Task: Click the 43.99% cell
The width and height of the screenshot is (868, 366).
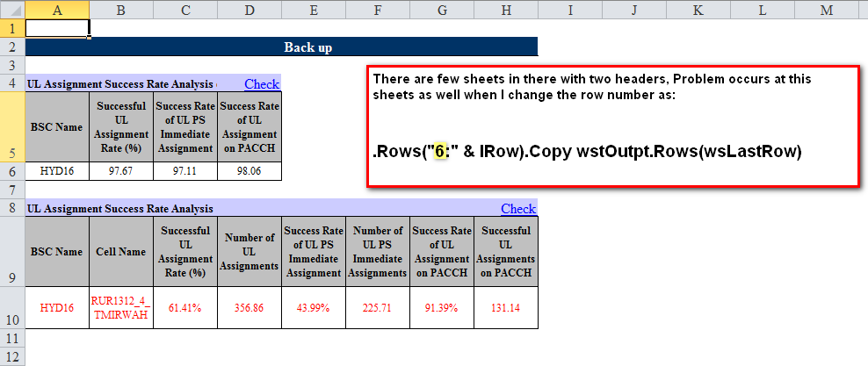Action: tap(314, 308)
